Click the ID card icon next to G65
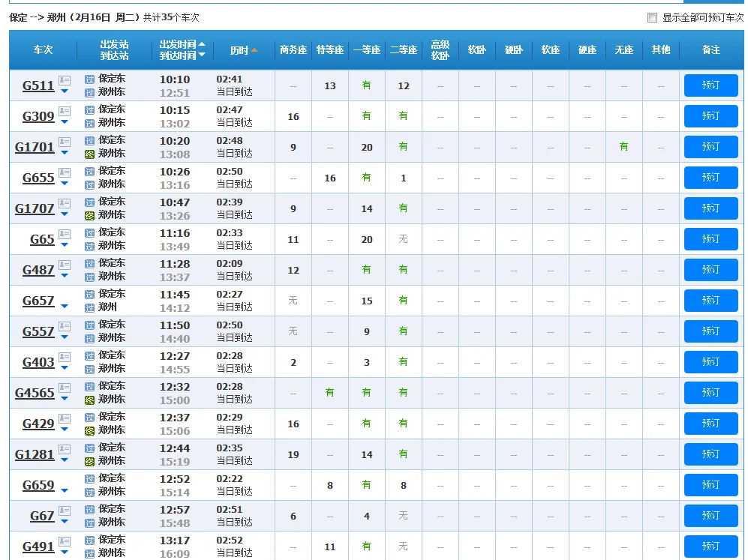 (x=65, y=234)
